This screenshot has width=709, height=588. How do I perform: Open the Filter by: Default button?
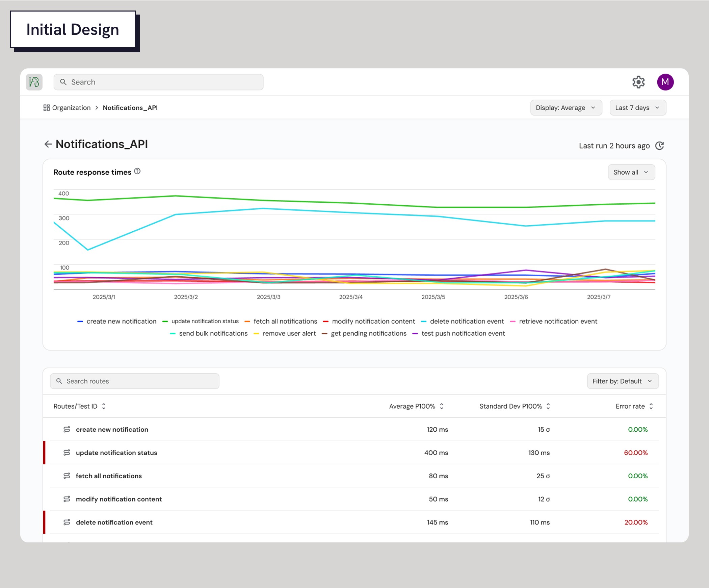tap(622, 381)
